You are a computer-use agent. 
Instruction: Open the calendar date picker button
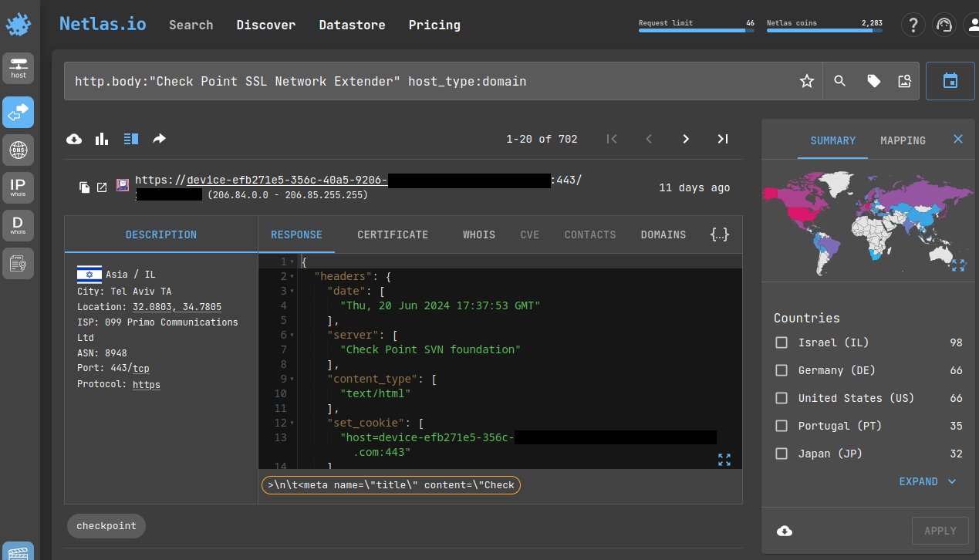(x=950, y=81)
